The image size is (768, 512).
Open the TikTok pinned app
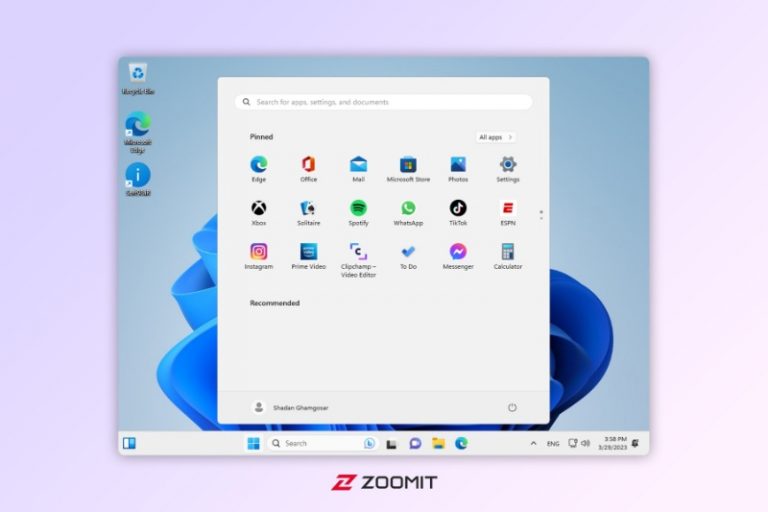(458, 213)
